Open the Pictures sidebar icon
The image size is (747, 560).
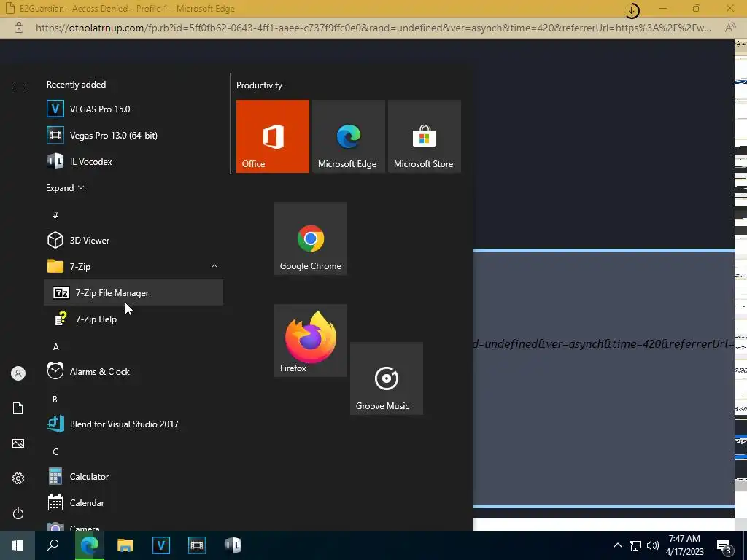tap(18, 443)
